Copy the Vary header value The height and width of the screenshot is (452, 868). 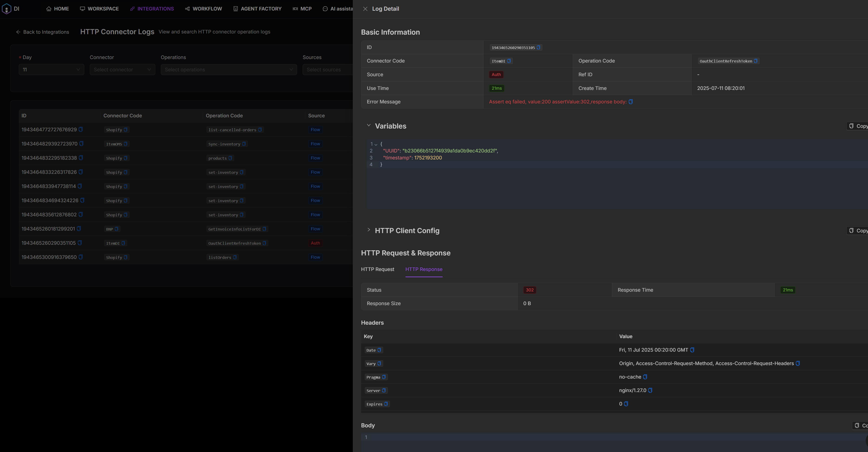(798, 364)
